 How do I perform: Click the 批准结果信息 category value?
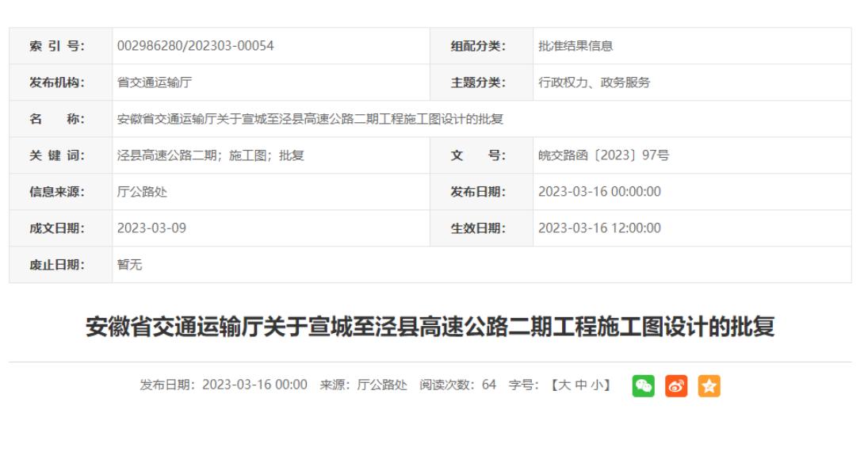pos(575,46)
